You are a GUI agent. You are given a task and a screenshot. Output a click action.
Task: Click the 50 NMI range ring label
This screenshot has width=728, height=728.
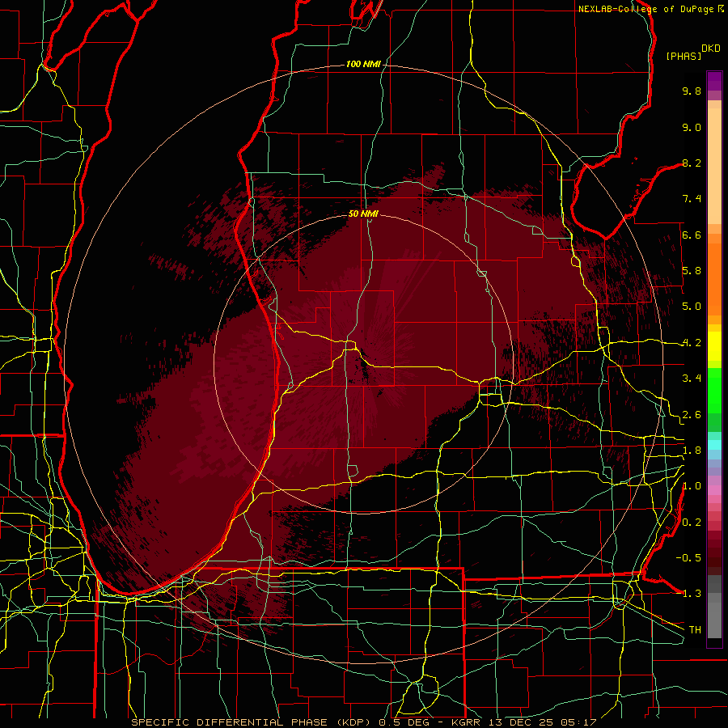[x=363, y=214]
